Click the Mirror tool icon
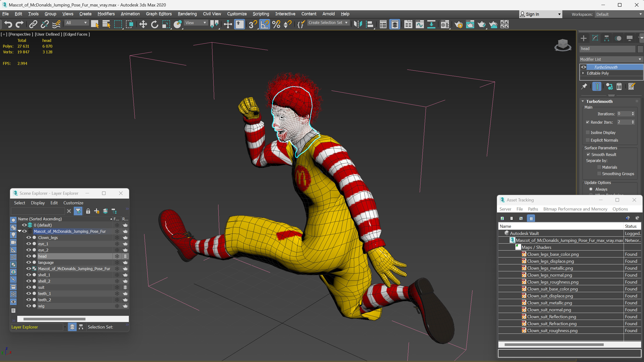Viewport: 644px width, 362px height. [x=358, y=24]
